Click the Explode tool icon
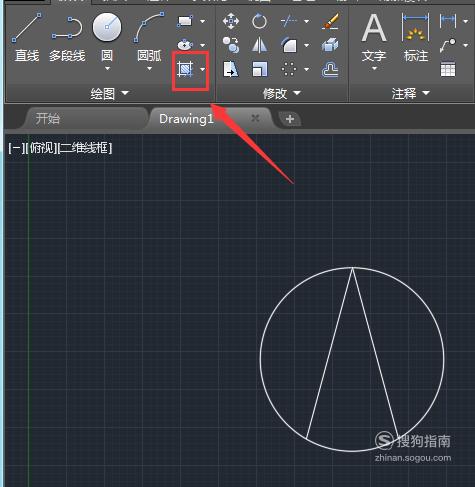This screenshot has width=475, height=487. pyautogui.click(x=330, y=45)
